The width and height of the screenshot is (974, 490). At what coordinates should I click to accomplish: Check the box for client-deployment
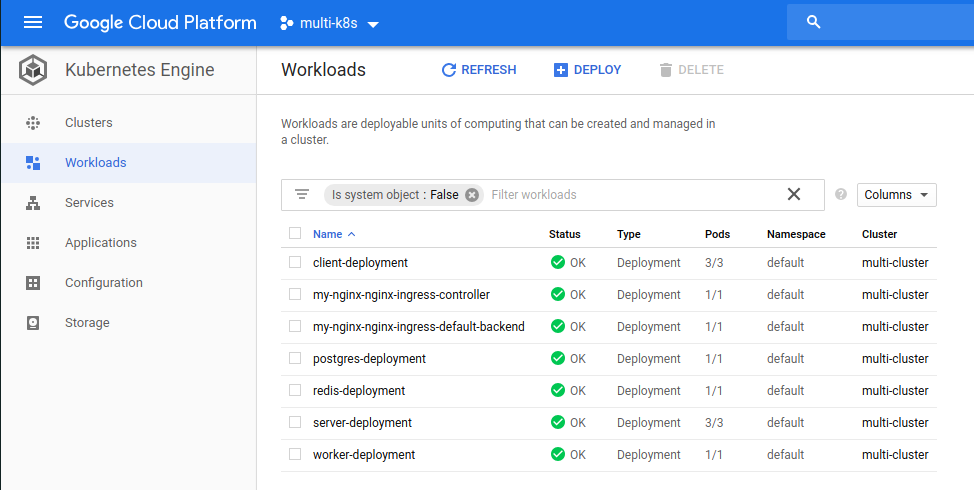[295, 262]
